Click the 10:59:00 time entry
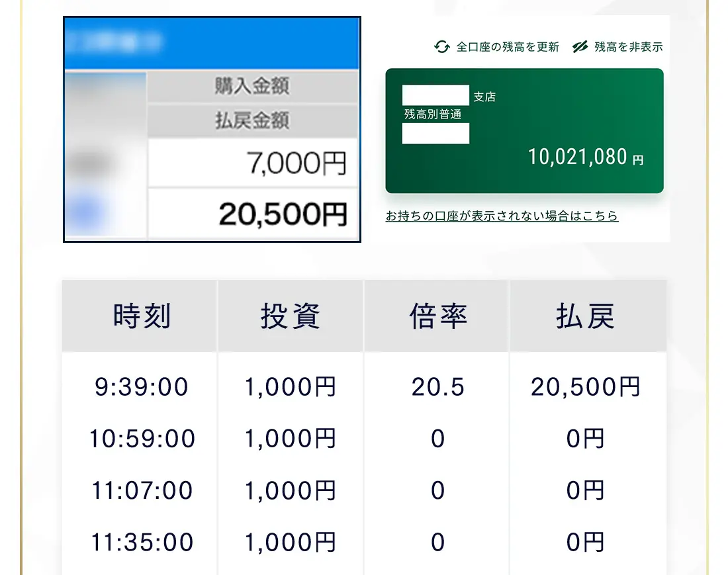The width and height of the screenshot is (728, 575). point(142,439)
